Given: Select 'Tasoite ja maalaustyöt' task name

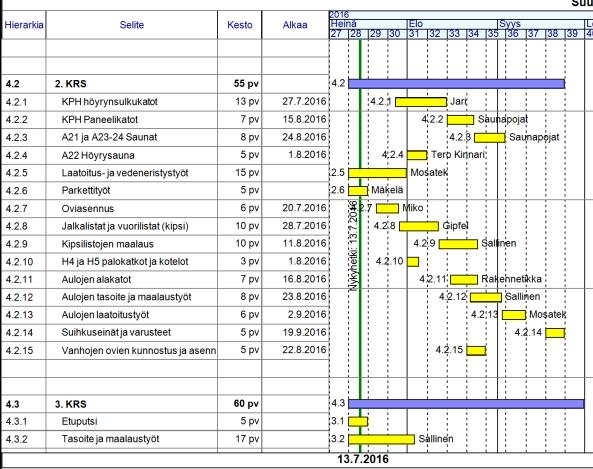Looking at the screenshot, I should click(110, 439).
